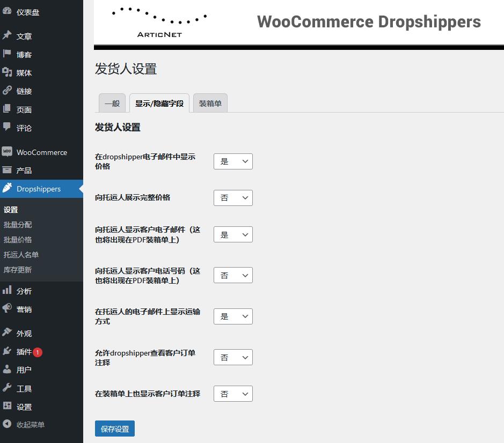Click the user silhouette icon beside 用户
The image size is (504, 443).
pyautogui.click(x=7, y=369)
